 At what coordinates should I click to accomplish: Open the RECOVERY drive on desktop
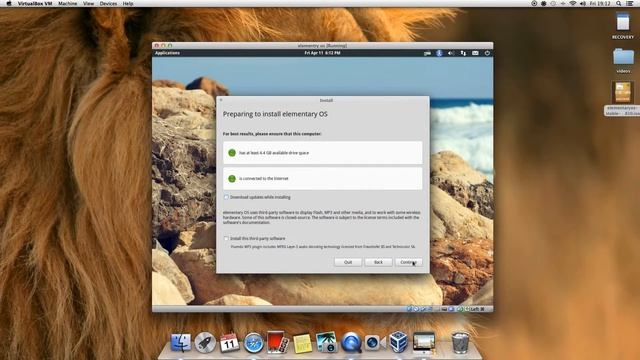pyautogui.click(x=623, y=22)
